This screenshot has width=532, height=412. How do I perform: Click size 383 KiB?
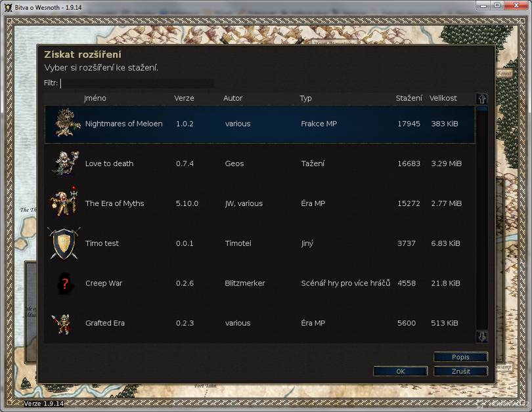[445, 124]
